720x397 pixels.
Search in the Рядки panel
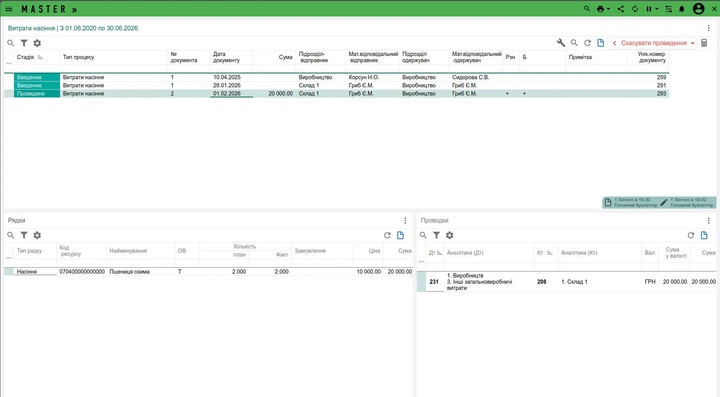pos(11,235)
